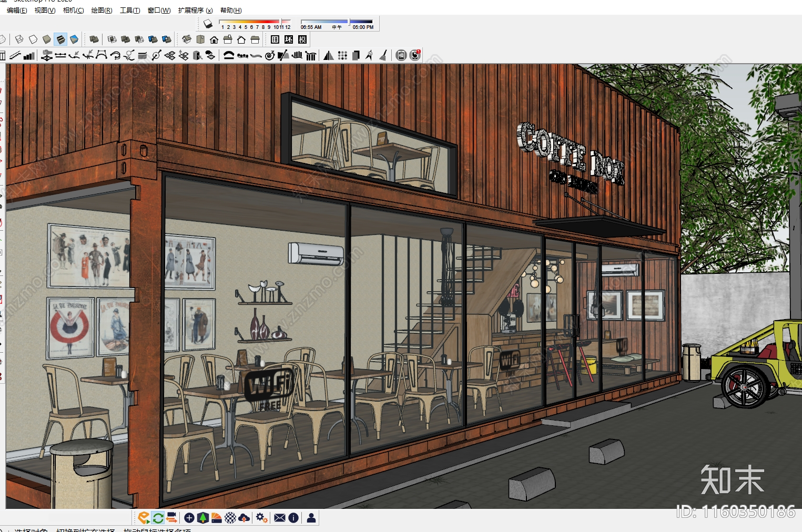Open the 扩展程序(x) menu
Viewport: 802px width, 532px height.
pos(195,11)
